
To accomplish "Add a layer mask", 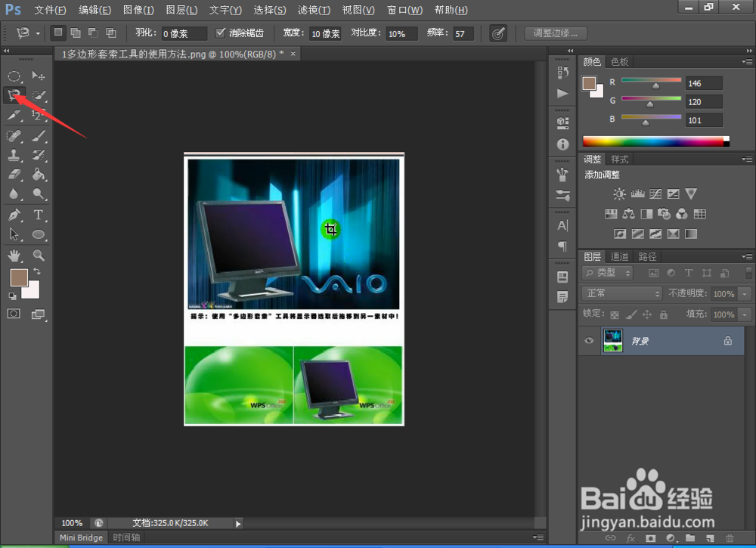I will click(x=650, y=538).
